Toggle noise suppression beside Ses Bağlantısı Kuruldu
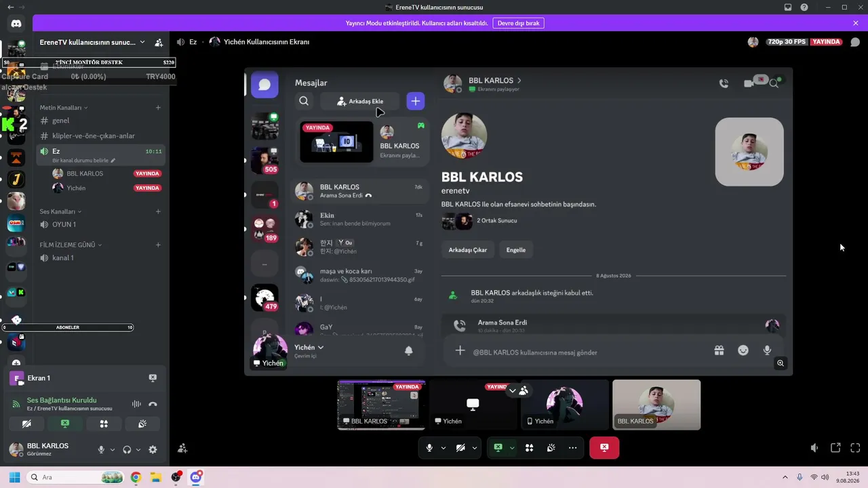 [x=136, y=404]
